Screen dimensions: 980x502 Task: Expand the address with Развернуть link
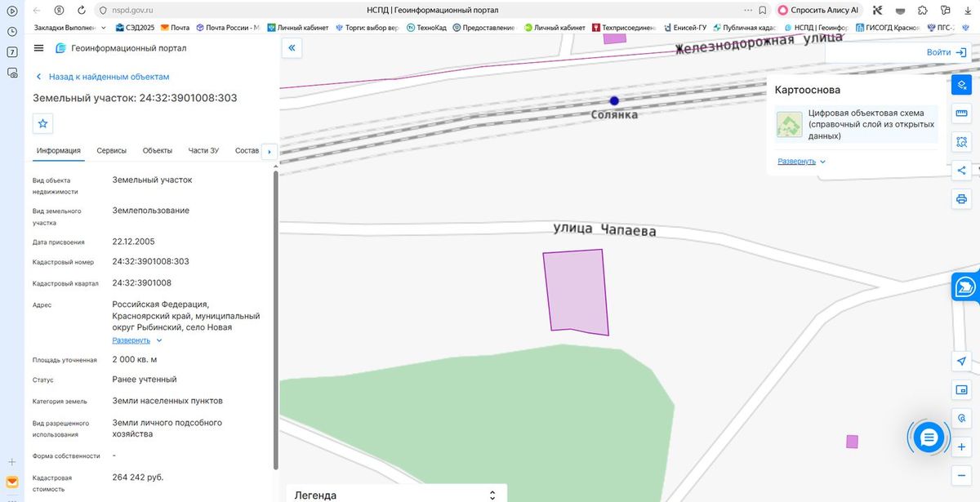tap(137, 340)
